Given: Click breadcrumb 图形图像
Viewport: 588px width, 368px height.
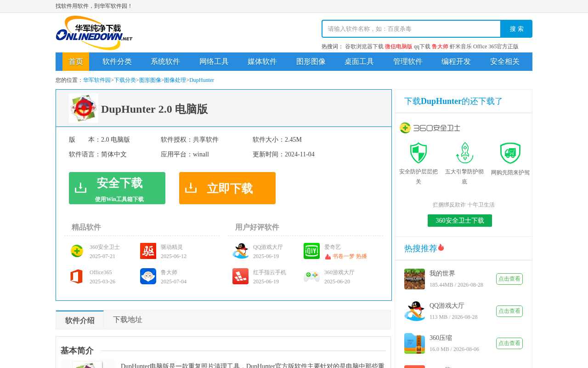Looking at the screenshot, I should point(150,80).
